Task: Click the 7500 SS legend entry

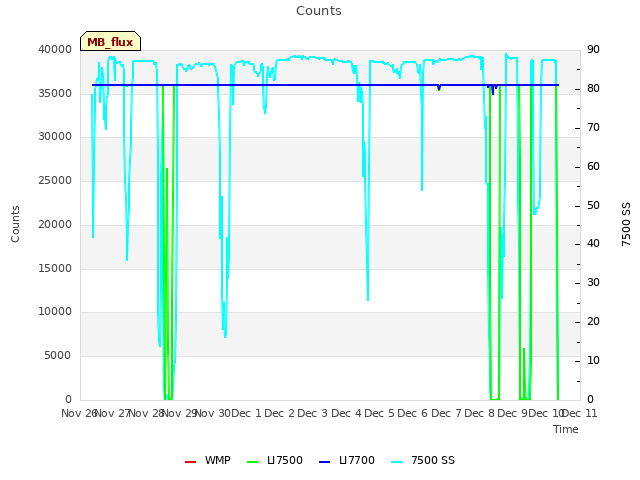Action: click(422, 461)
